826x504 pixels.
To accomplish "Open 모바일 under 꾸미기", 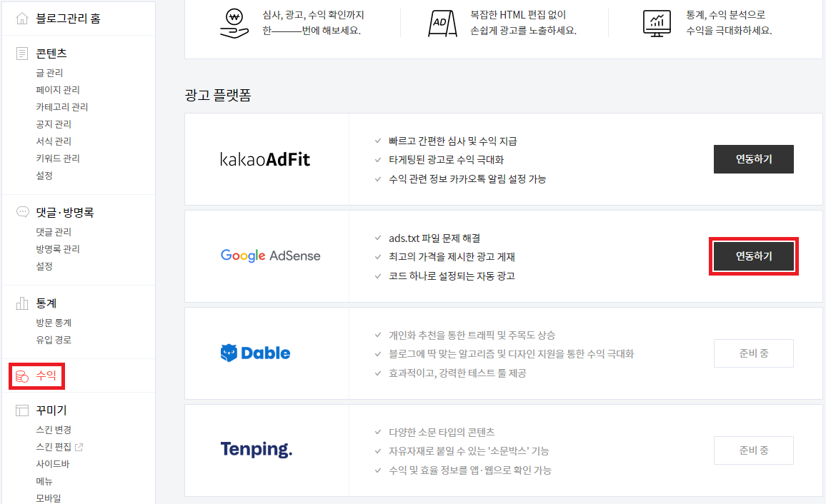I will coord(49,498).
